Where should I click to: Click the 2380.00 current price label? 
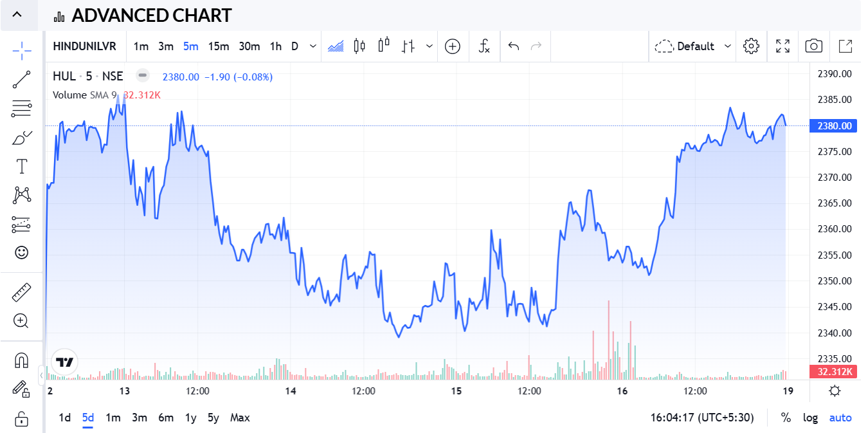833,126
